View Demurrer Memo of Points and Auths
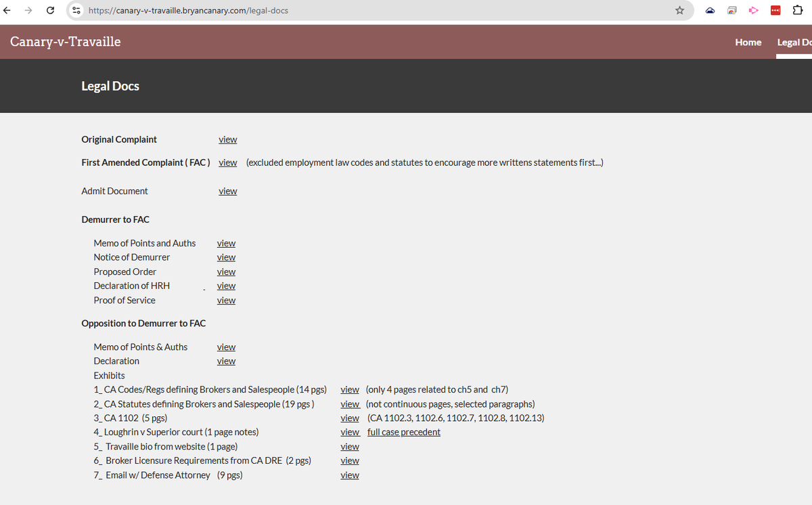This screenshot has height=505, width=812. pyautogui.click(x=226, y=243)
